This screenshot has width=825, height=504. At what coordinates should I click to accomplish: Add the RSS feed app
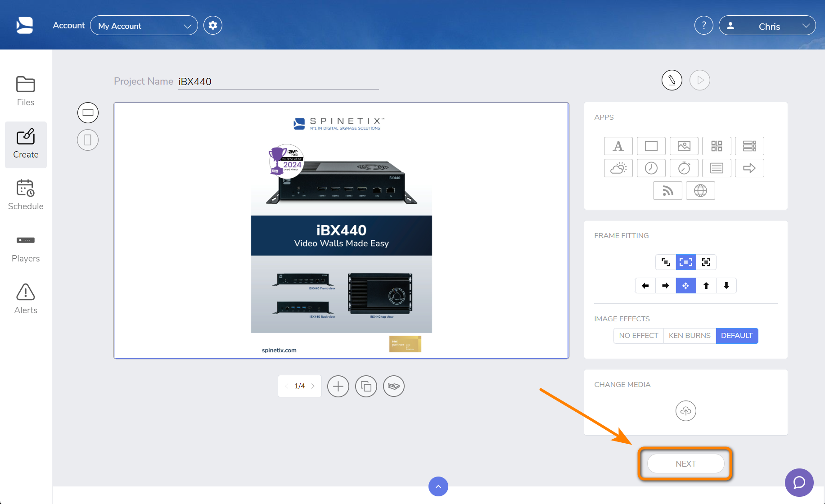coord(667,191)
